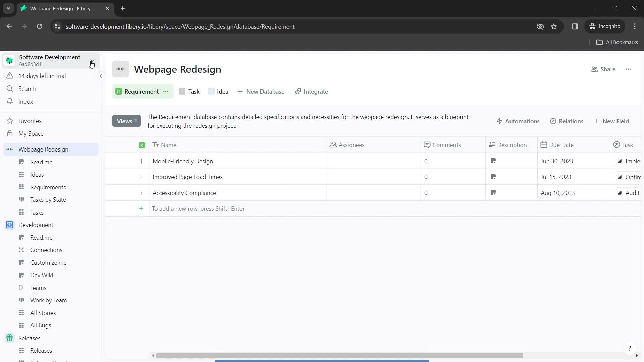Switch to the Task database tab
Screen dimensions: 644x362
pyautogui.click(x=189, y=91)
